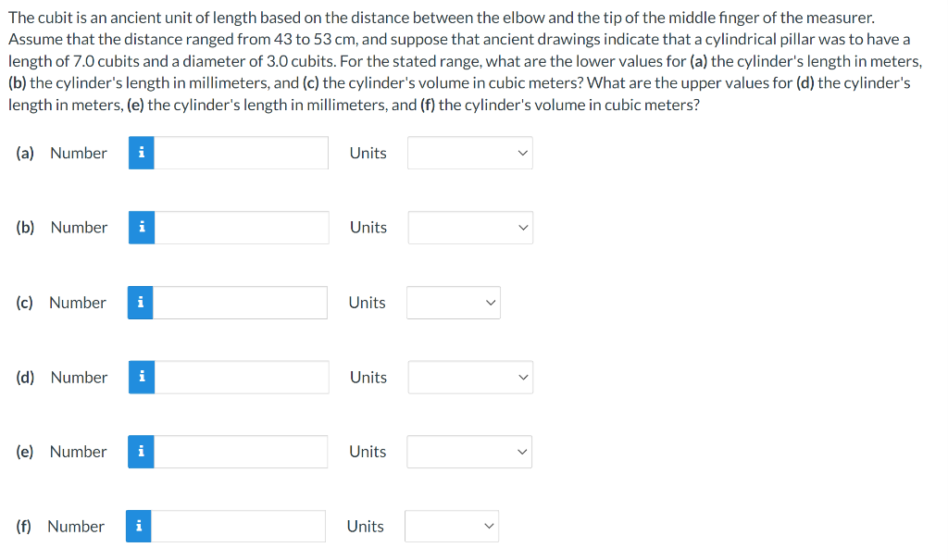Viewport: 948px width, 560px height.
Task: Click the info icon for part (f)
Action: [x=139, y=526]
